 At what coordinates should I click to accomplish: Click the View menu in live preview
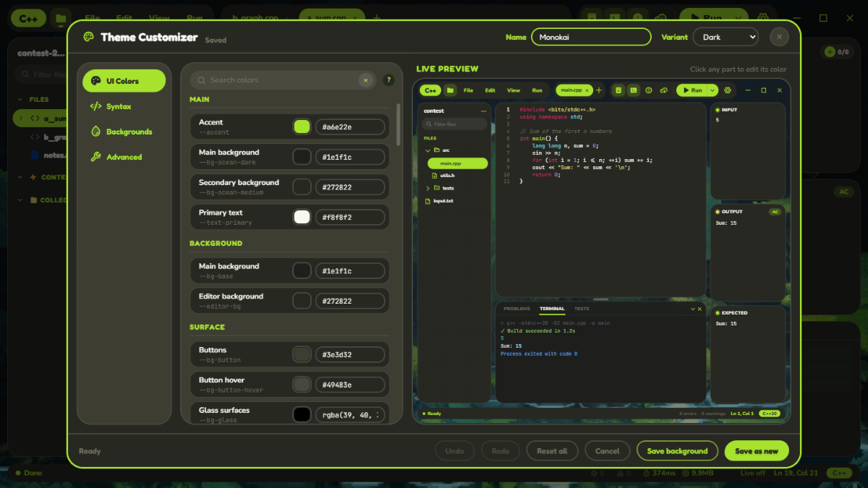(514, 90)
